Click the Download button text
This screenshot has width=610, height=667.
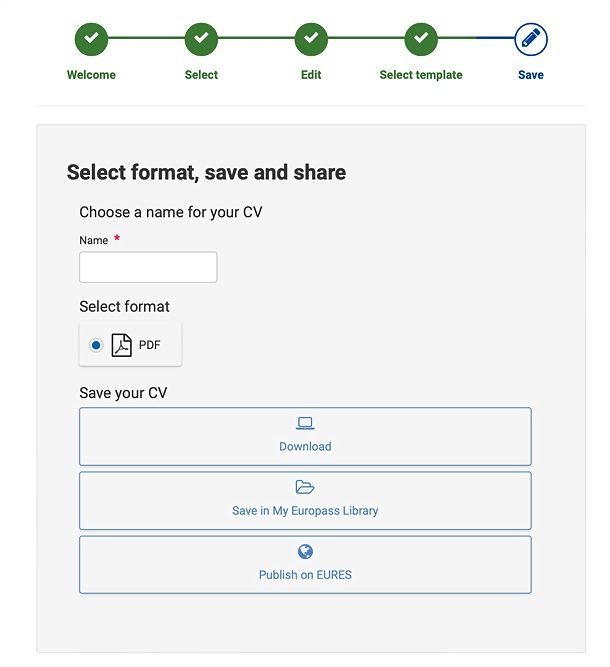(305, 446)
